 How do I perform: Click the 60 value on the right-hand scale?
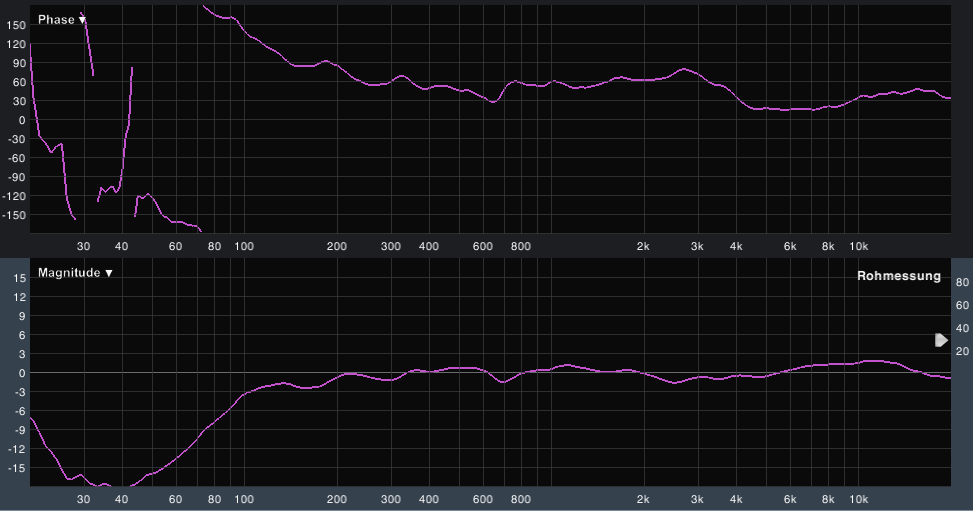pos(963,305)
